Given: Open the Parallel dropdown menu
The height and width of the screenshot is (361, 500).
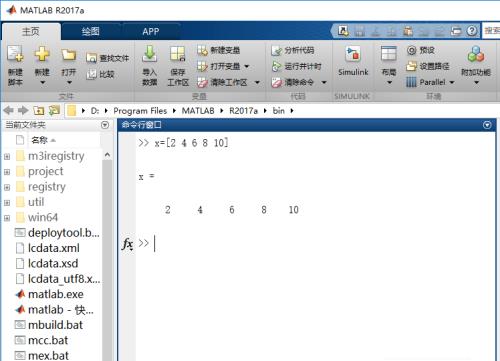Looking at the screenshot, I should [452, 82].
